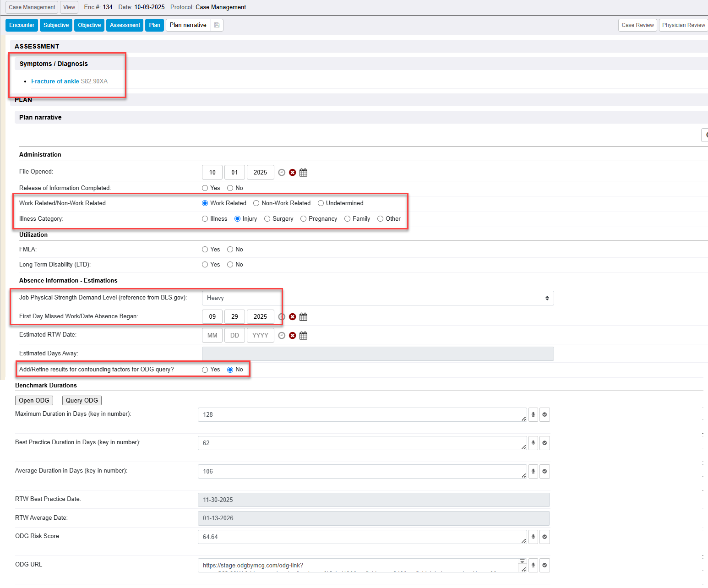Click the checkmark icon beside ODG Risk Score
Screen dimensions: 708x588
[x=545, y=537]
